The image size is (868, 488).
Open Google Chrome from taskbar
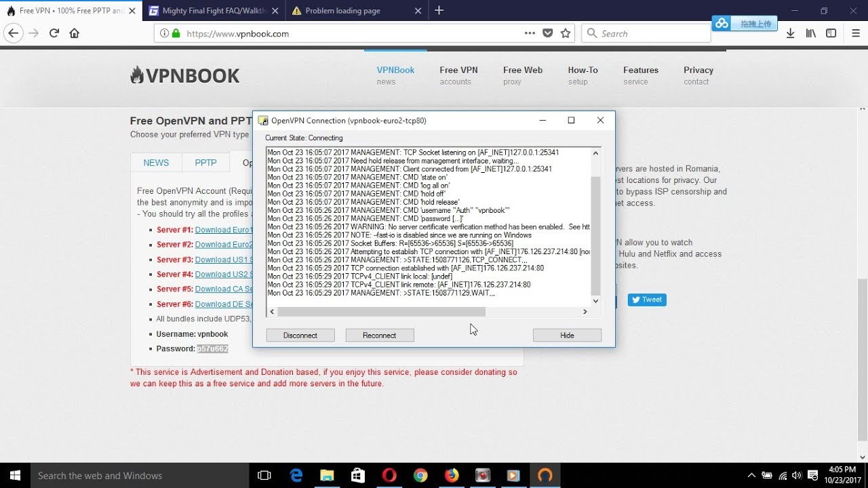coord(420,475)
